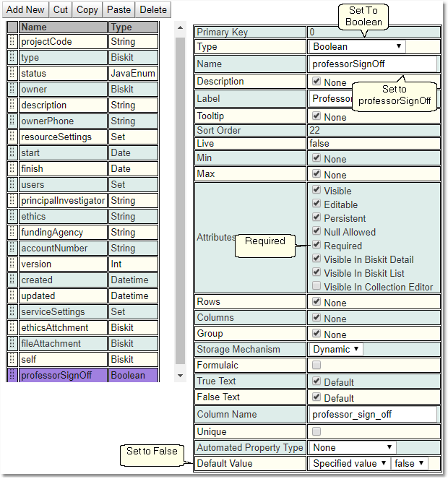Select the principalInvestigator property row
The width and height of the screenshot is (448, 479).
(64, 201)
